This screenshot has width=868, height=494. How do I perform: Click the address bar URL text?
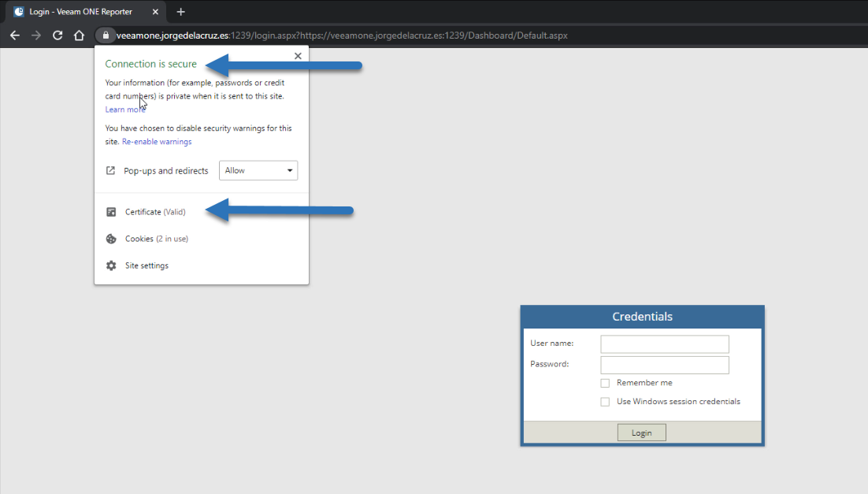(342, 35)
